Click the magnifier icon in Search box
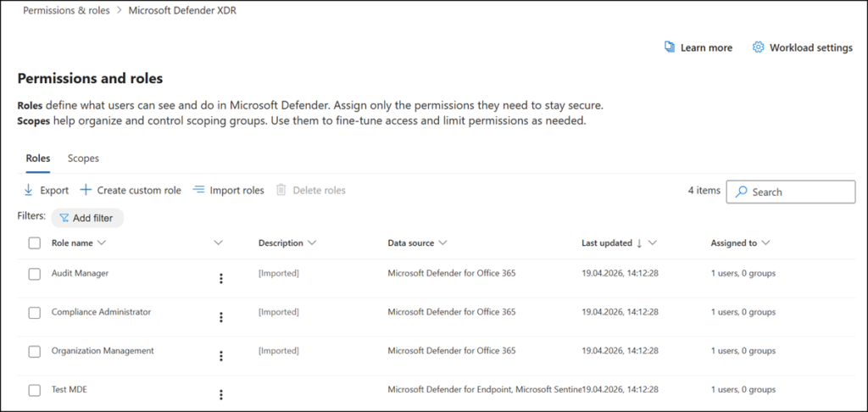 pos(741,192)
